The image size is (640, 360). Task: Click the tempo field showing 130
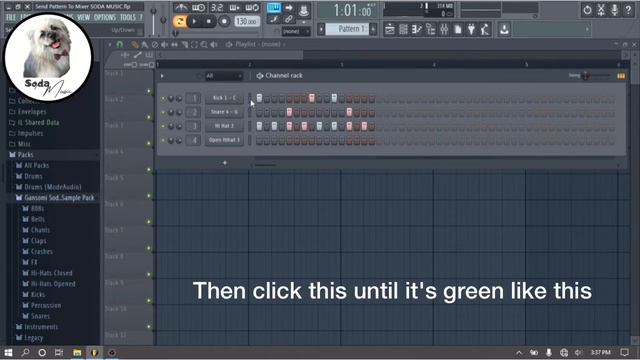pyautogui.click(x=247, y=21)
